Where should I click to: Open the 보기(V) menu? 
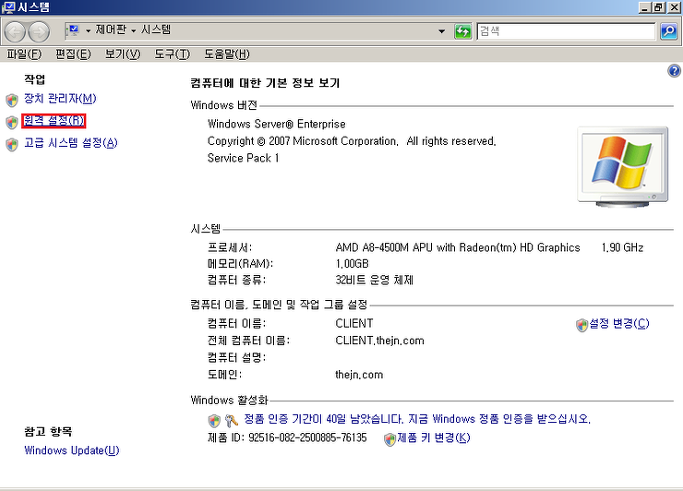point(122,54)
